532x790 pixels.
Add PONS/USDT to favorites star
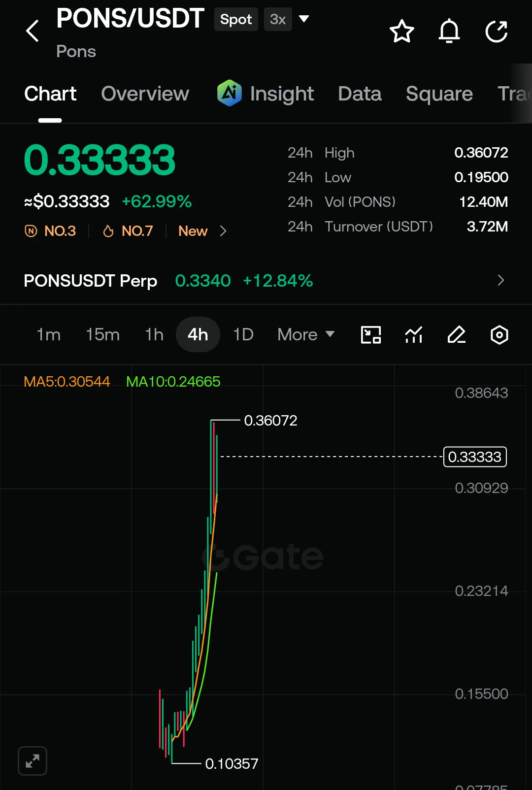pos(402,32)
